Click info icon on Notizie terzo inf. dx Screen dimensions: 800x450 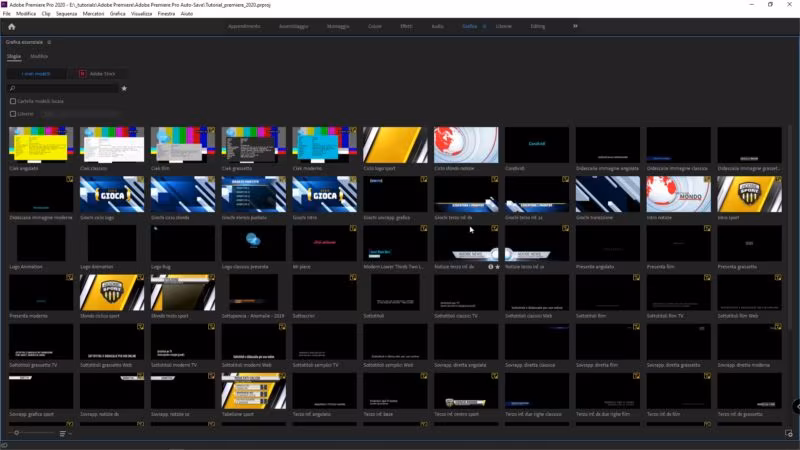(491, 267)
